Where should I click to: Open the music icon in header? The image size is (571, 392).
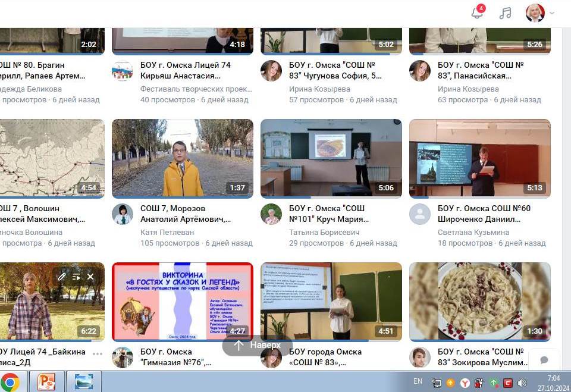pyautogui.click(x=505, y=13)
